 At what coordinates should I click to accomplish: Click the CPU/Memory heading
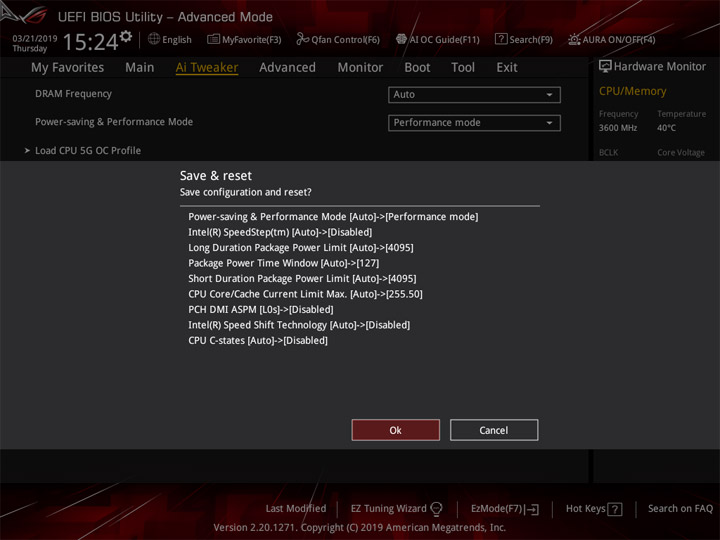pyautogui.click(x=632, y=91)
